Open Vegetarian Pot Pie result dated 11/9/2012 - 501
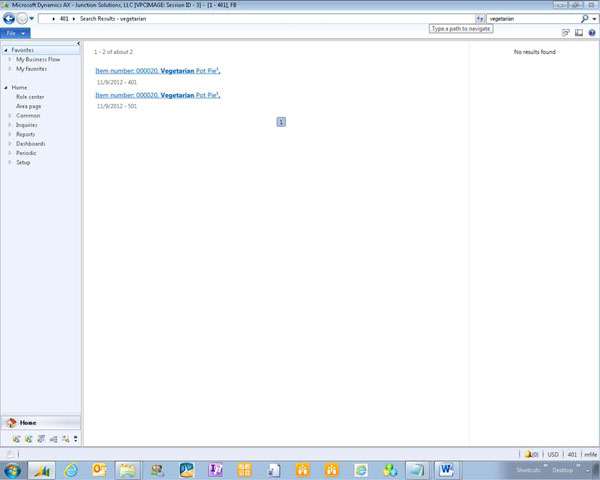The image size is (600, 480). (x=158, y=95)
